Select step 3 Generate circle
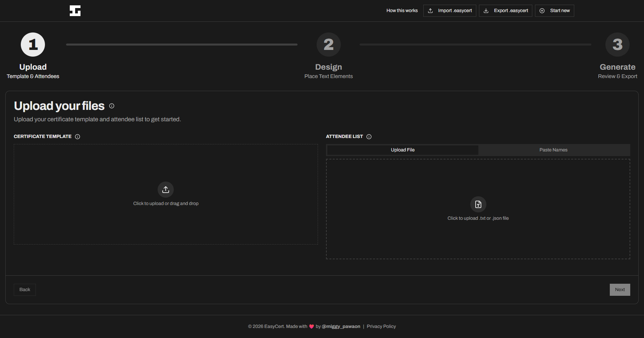The height and width of the screenshot is (338, 644). [x=618, y=45]
